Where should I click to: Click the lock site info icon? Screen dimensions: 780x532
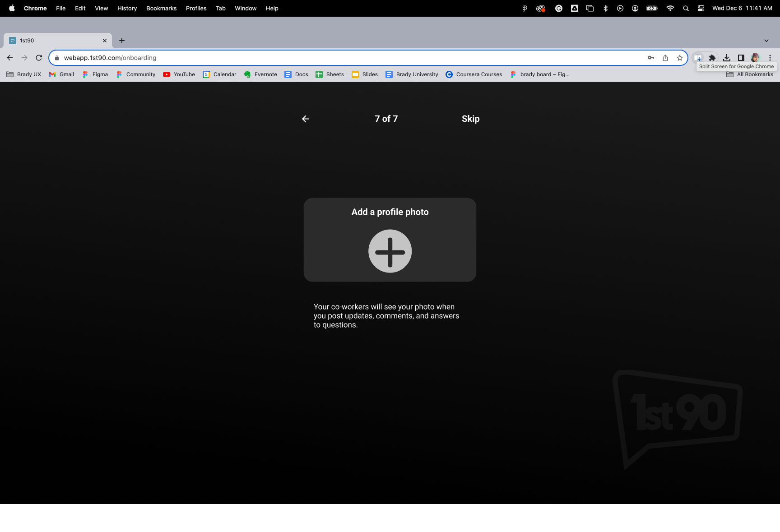pyautogui.click(x=57, y=58)
